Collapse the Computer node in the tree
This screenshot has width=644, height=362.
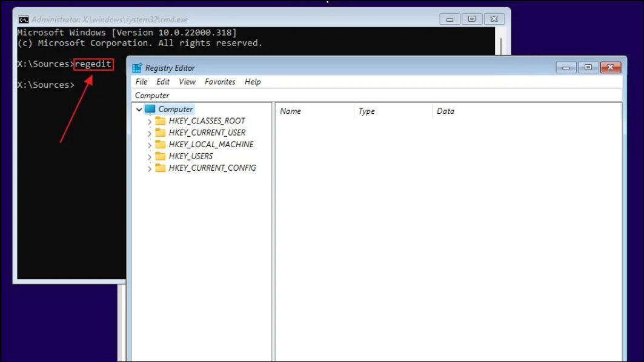141,109
